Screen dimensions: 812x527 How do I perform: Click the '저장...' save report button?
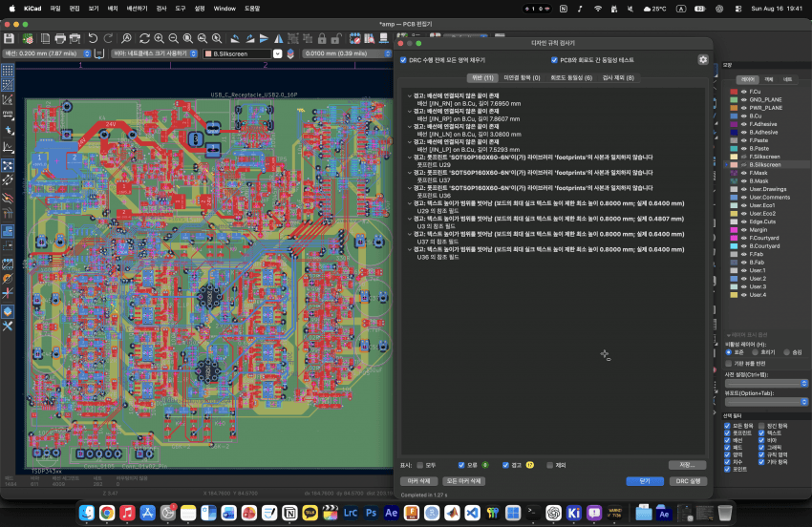click(x=688, y=465)
